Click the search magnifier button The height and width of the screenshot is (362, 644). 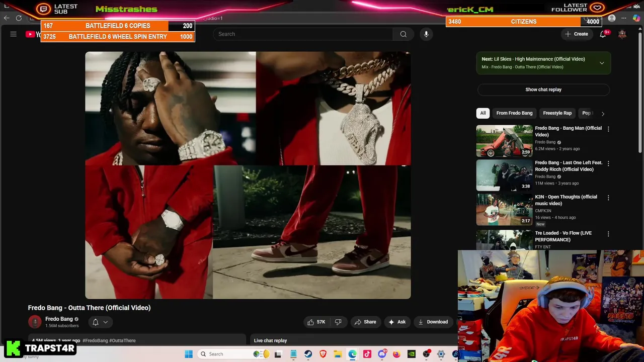(404, 34)
